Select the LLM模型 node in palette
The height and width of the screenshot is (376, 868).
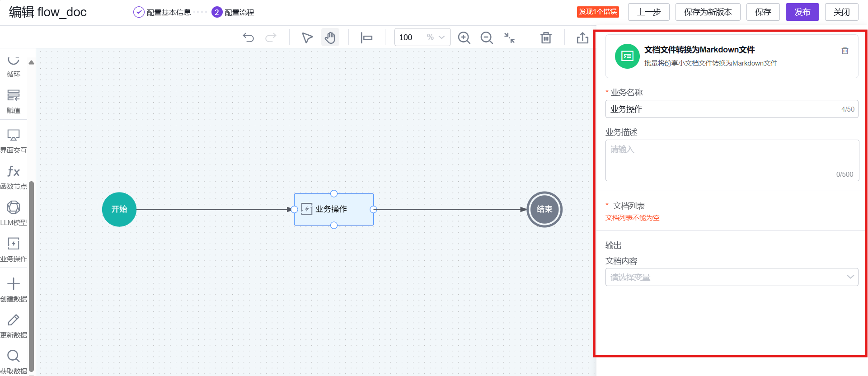(x=14, y=212)
